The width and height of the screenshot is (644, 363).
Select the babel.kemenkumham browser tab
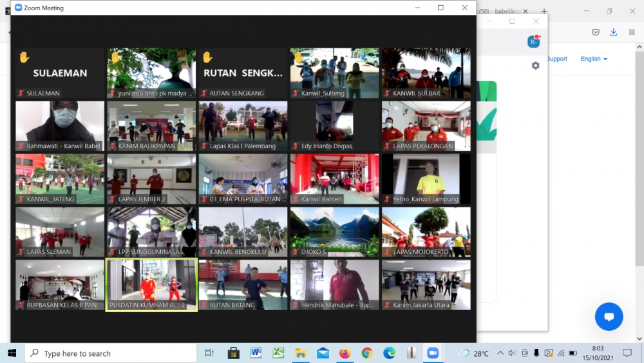[502, 11]
